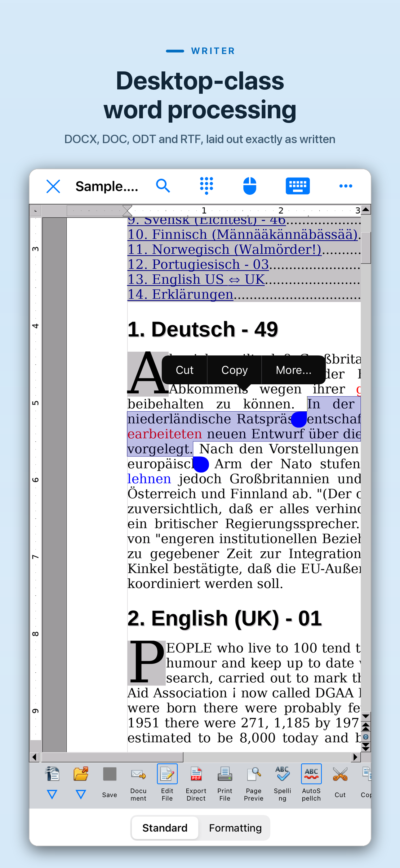Open the '10. Finnisch' contents link
This screenshot has height=868, width=400.
(242, 234)
